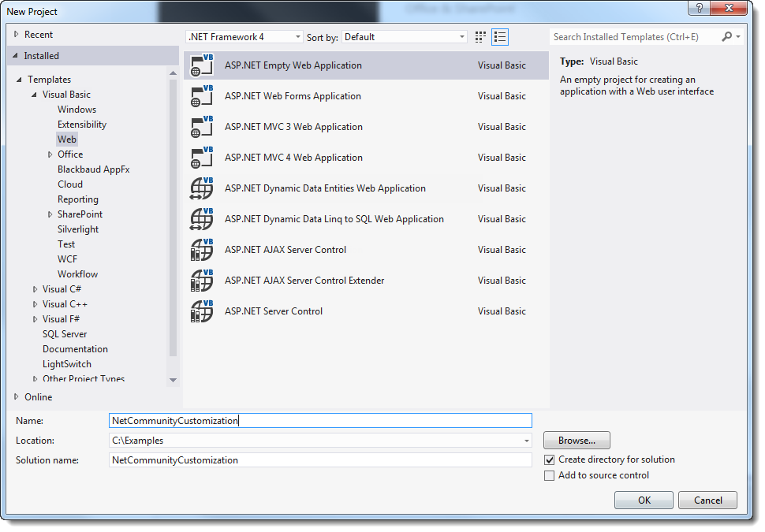Viewport: 765px width, 532px height.
Task: Click the tree scrollbar up arrow
Action: click(173, 73)
